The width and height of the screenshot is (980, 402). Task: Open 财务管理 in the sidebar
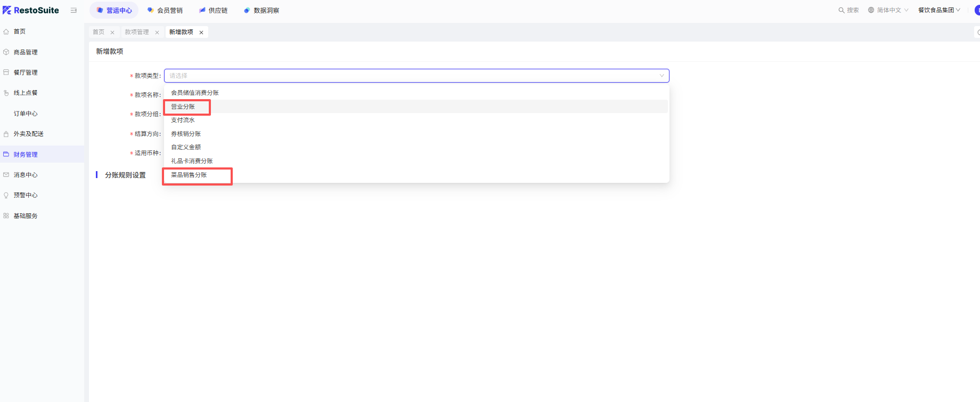click(x=26, y=155)
